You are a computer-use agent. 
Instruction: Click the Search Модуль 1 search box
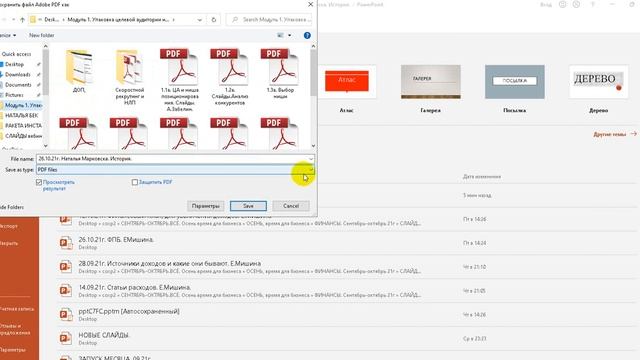click(x=269, y=20)
